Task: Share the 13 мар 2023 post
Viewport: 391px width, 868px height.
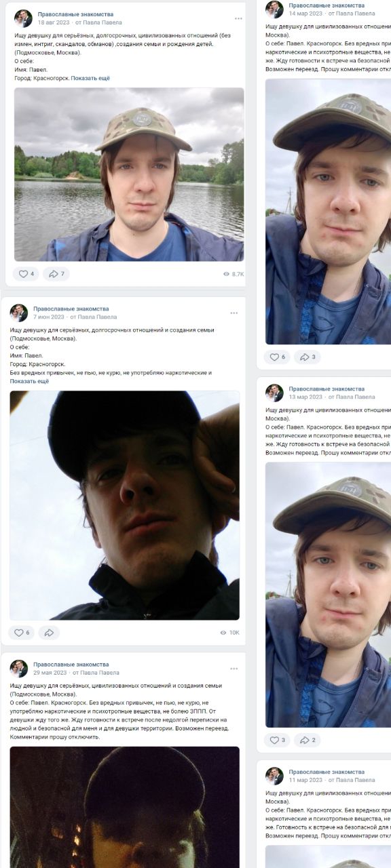Action: (307, 740)
